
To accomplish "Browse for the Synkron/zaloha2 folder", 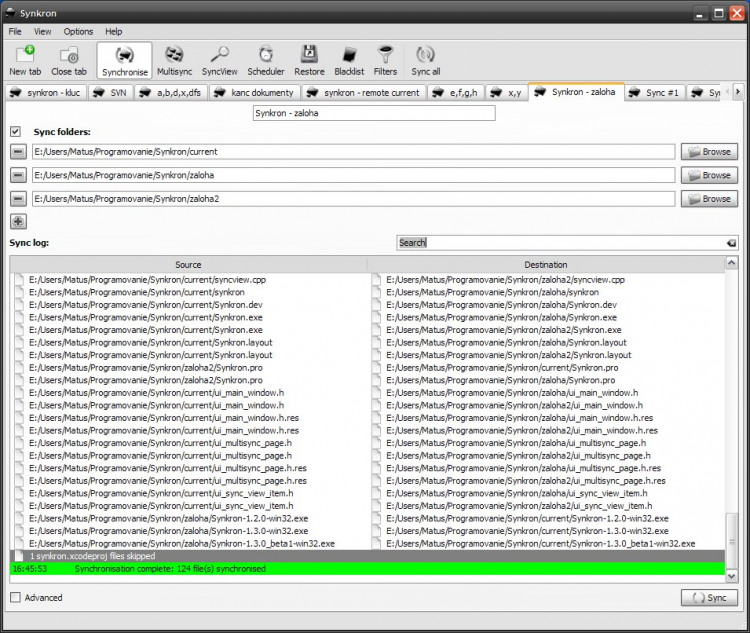I will tap(709, 199).
